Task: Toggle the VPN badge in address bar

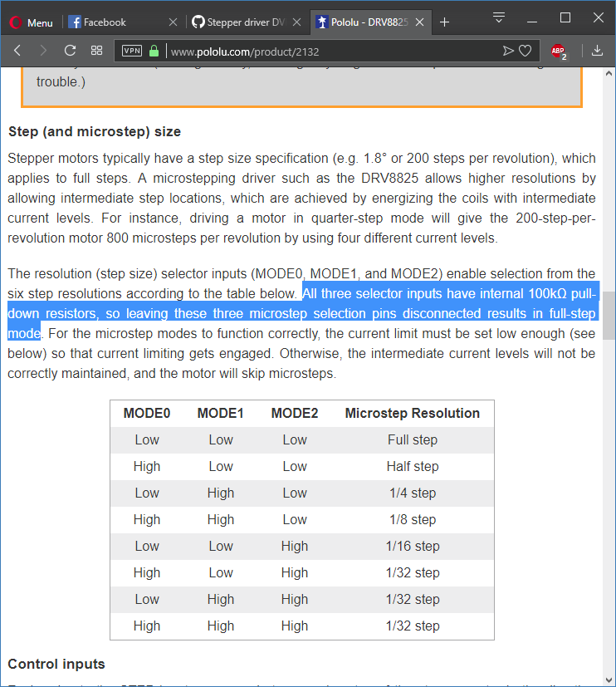Action: coord(132,51)
